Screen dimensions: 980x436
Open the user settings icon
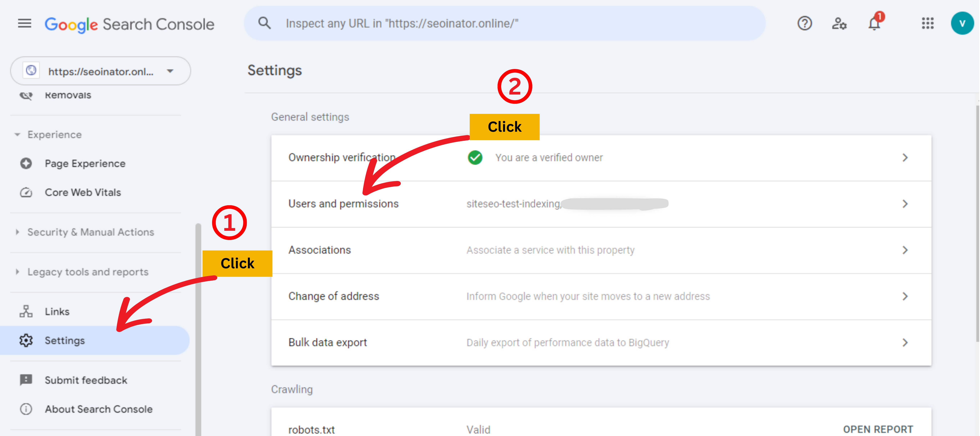(839, 24)
